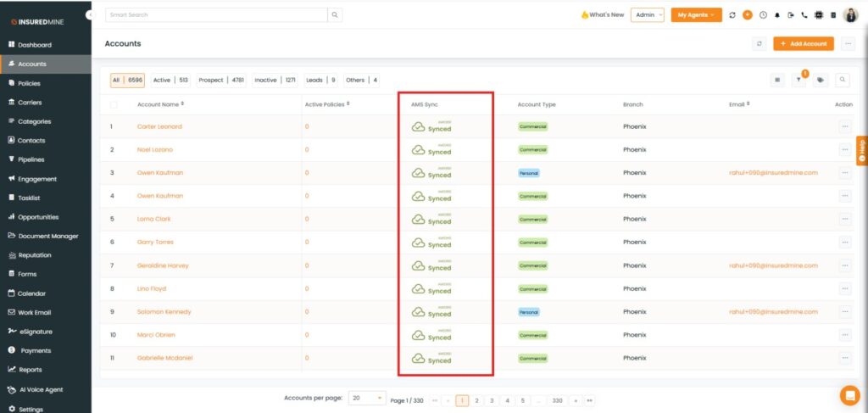Tick the select-all checkbox in table header
Viewport: 868px width, 413px height.
tap(114, 104)
